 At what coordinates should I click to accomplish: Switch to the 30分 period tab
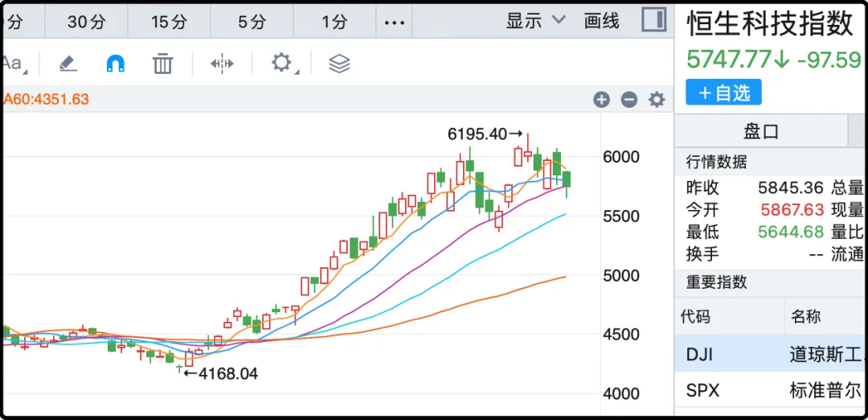coord(86,22)
